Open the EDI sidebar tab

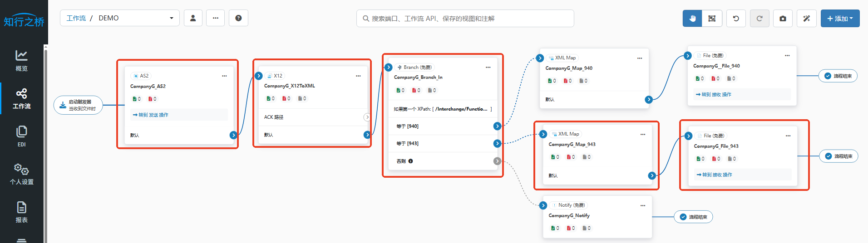pos(21,136)
